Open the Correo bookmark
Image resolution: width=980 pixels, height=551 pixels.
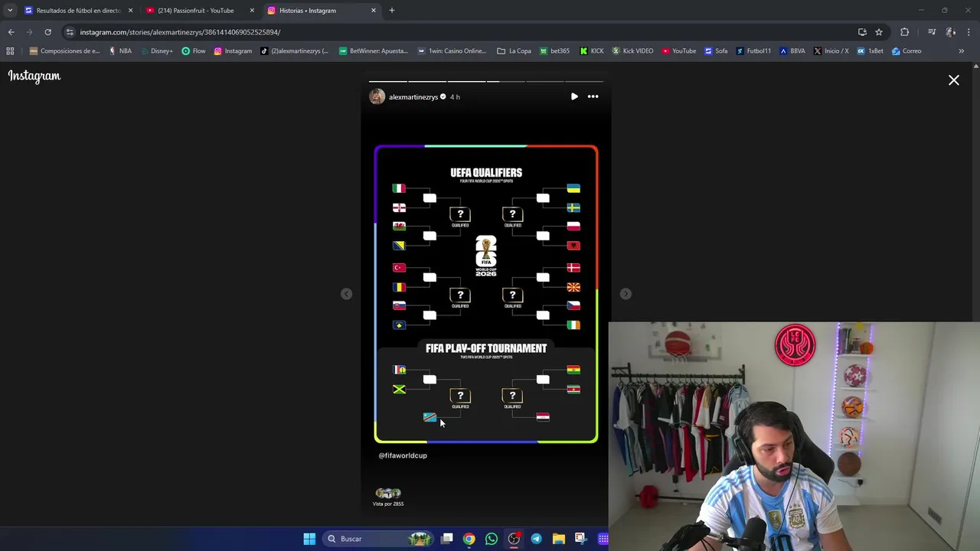(x=906, y=51)
